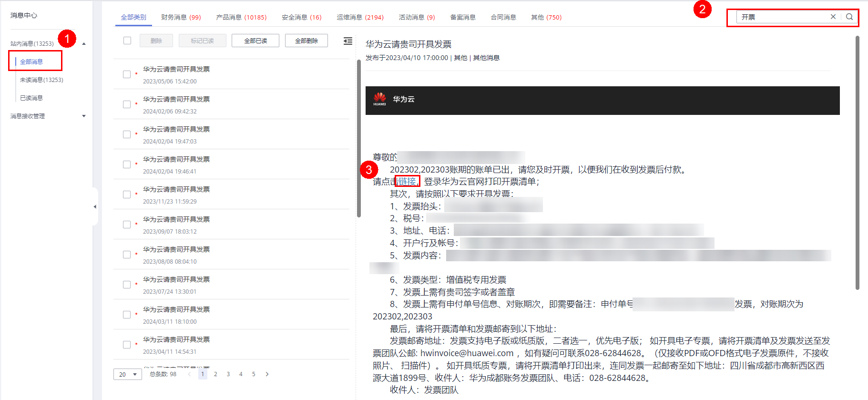Viewport: 868px width, 400px height.
Task: Click the 标记已读 button
Action: tap(202, 41)
